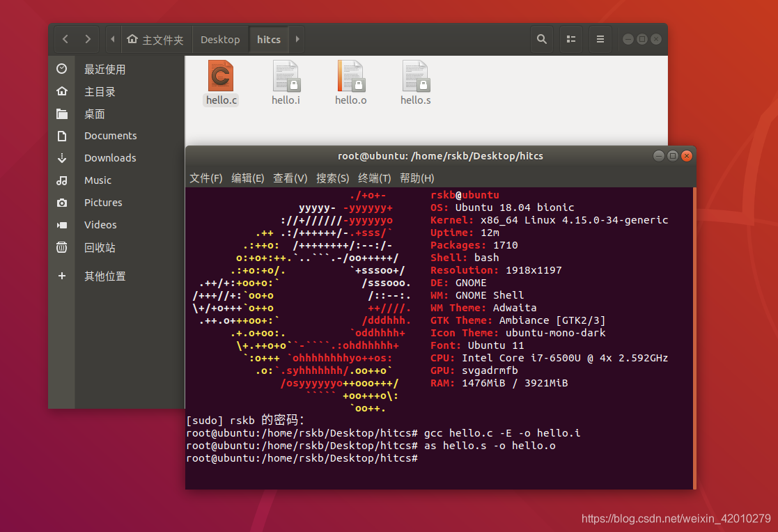
Task: Open the terminal 编辑(E) menu
Action: tap(247, 178)
